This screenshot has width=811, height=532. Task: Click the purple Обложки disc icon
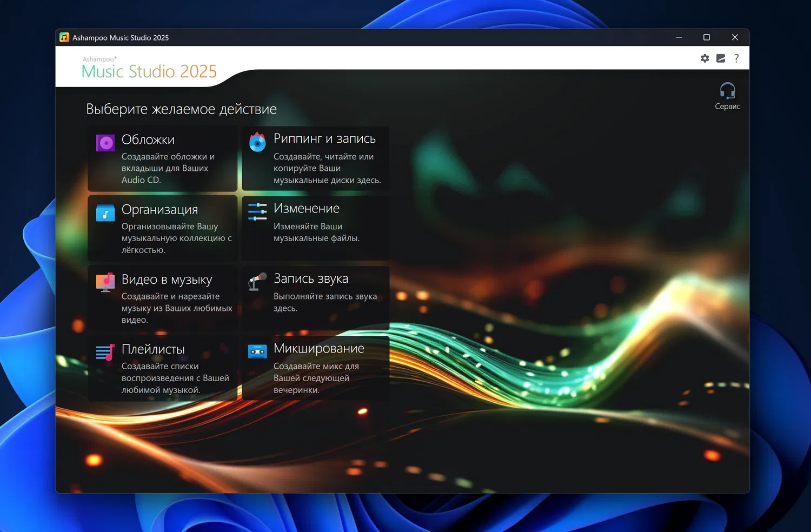pos(105,143)
